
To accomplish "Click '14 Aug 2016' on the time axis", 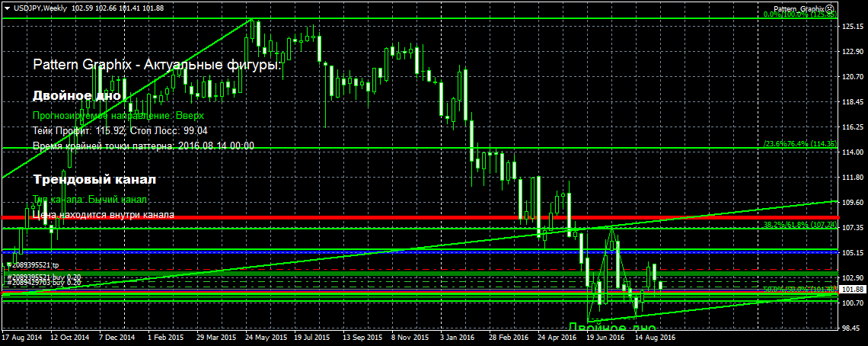I will (x=655, y=336).
